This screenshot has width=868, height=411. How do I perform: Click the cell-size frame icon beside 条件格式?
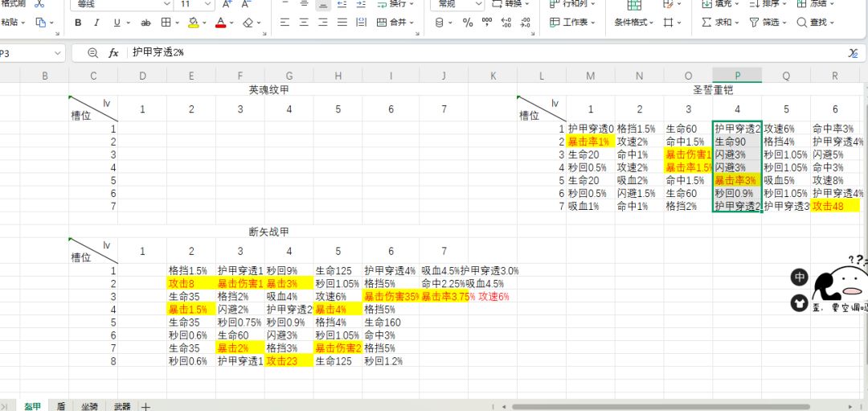(x=669, y=23)
